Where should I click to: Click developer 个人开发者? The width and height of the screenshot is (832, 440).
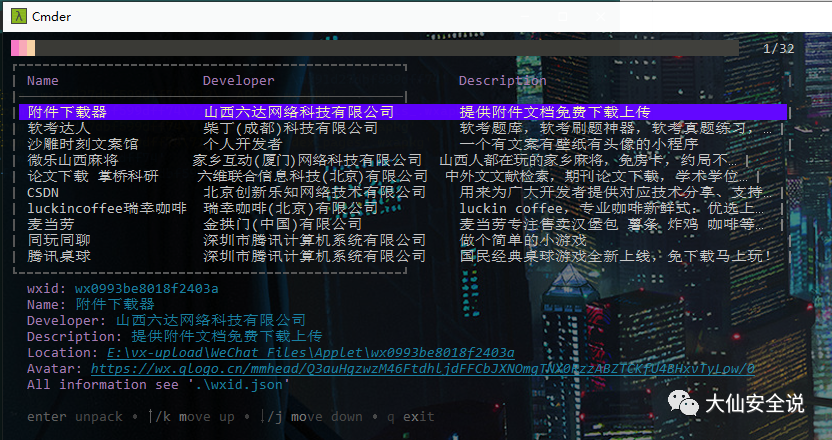(x=242, y=144)
